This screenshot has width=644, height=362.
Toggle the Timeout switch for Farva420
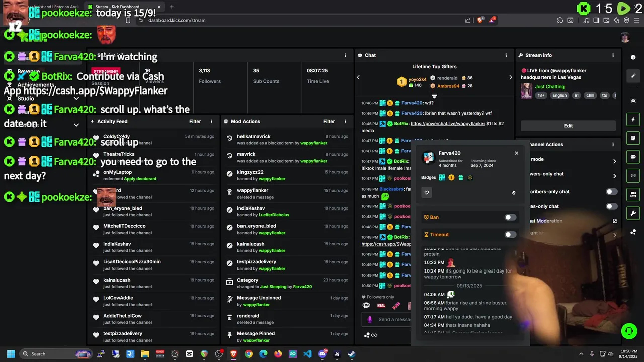coord(510,235)
